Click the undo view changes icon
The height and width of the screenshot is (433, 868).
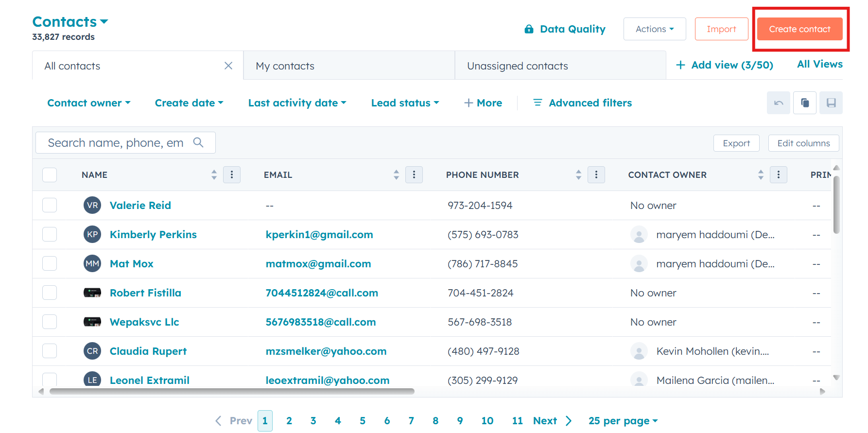(778, 103)
